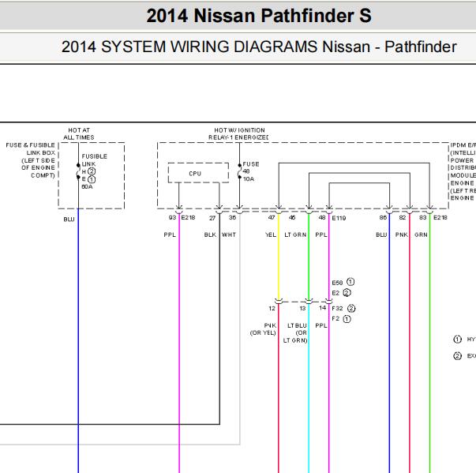This screenshot has width=476, height=473.
Task: Click the circled 1 legend note marker 'HY'
Action: (458, 340)
